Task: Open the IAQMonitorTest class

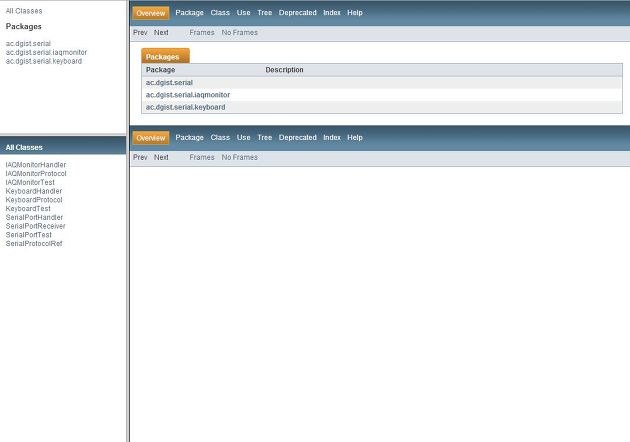Action: 30,182
